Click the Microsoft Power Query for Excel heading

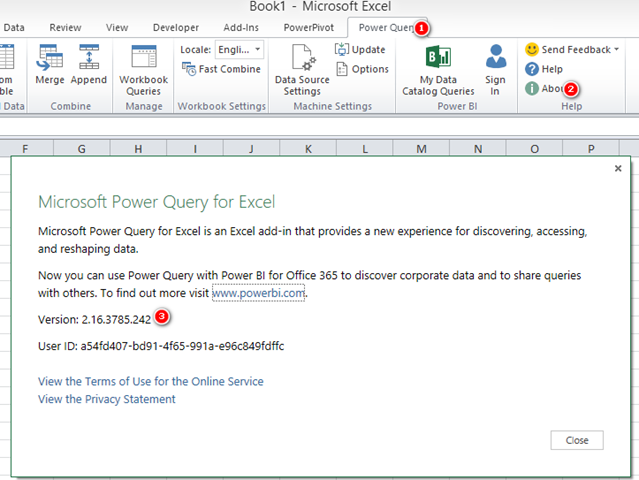point(156,202)
